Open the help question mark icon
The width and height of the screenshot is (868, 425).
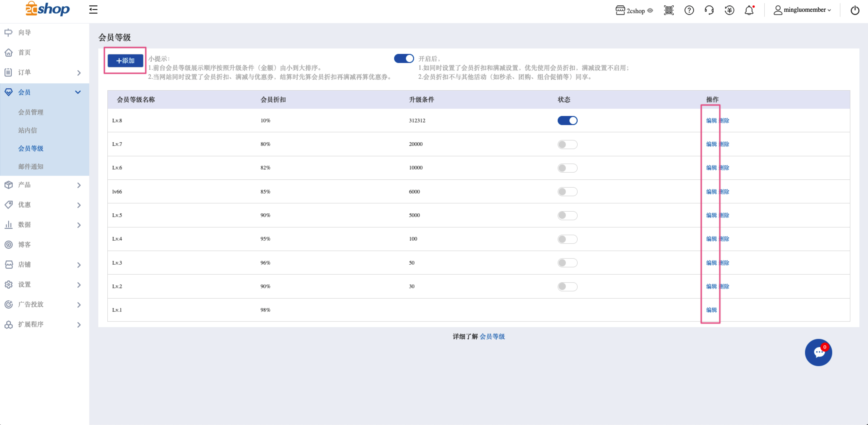coord(689,10)
